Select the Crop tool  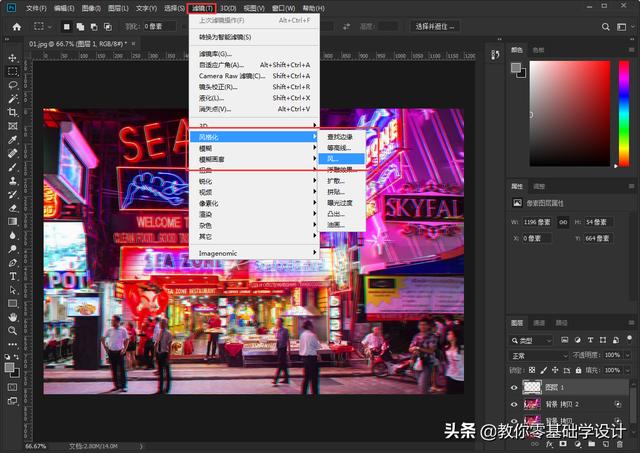(x=13, y=112)
